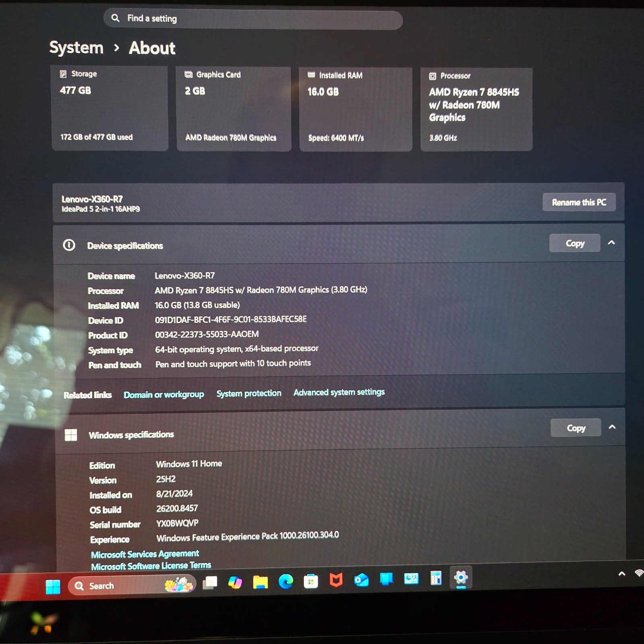Screen dimensions: 644x644
Task: Click the Version value 25H2
Action: (166, 479)
